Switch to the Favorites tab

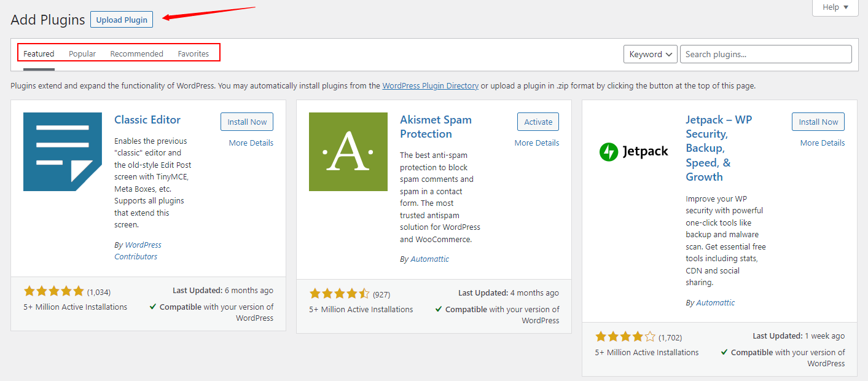(x=194, y=53)
